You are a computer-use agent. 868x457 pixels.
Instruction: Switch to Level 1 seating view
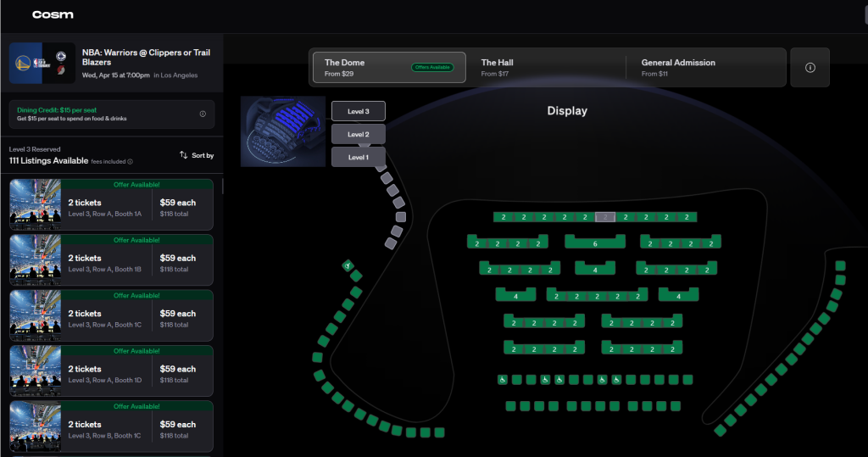pos(358,157)
